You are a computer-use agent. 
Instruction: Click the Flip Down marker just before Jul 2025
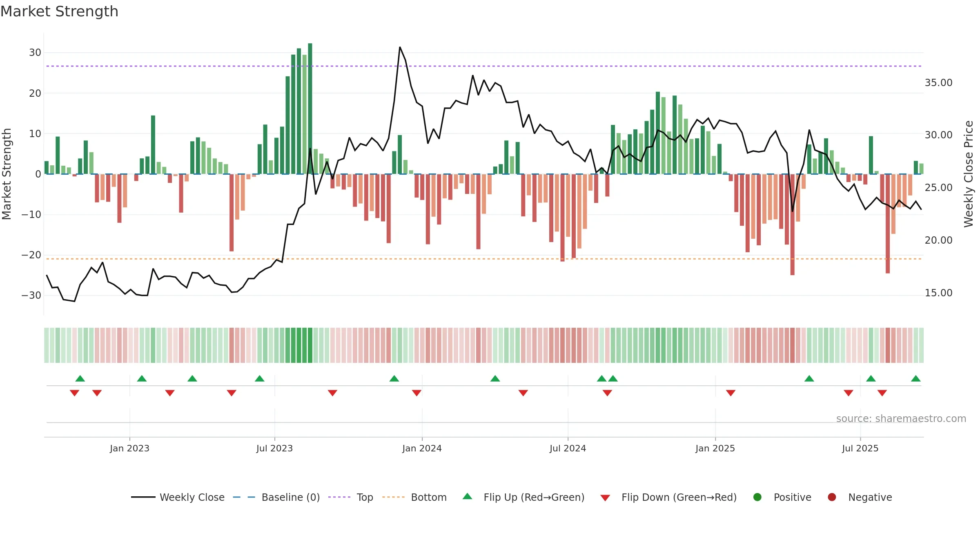click(848, 393)
